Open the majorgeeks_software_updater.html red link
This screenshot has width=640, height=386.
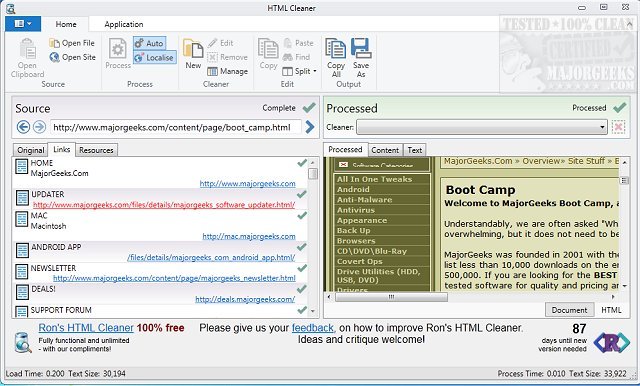(164, 205)
